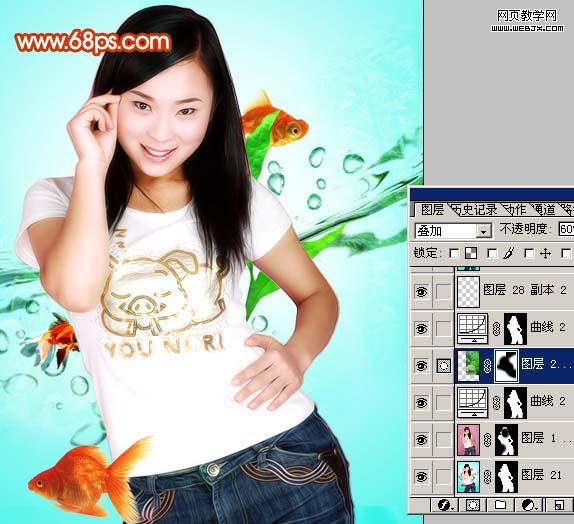
Task: Click the curves adjustment icon of 曲线 2 under 图层 28 副本 2
Action: [473, 328]
